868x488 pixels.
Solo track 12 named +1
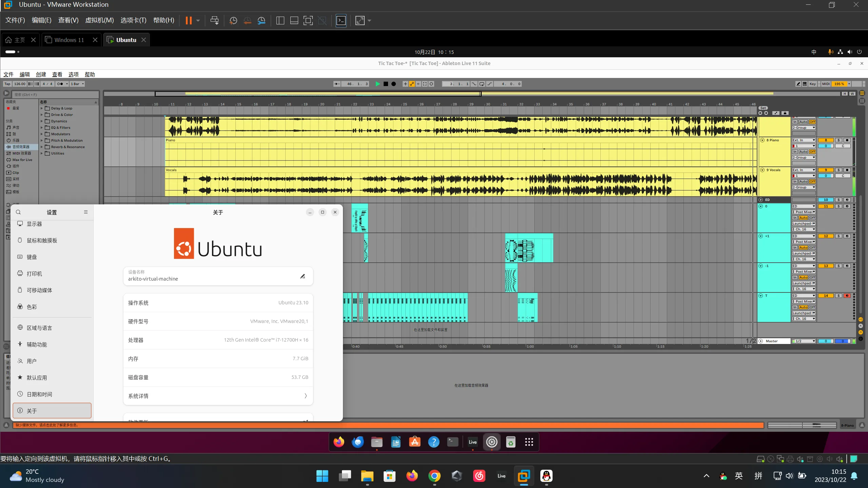[x=838, y=236]
